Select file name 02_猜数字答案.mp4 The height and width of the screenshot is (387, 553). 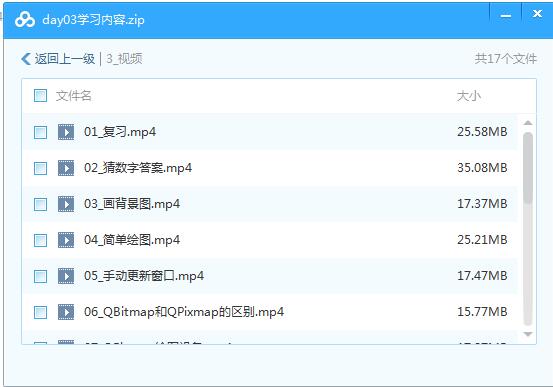click(138, 168)
